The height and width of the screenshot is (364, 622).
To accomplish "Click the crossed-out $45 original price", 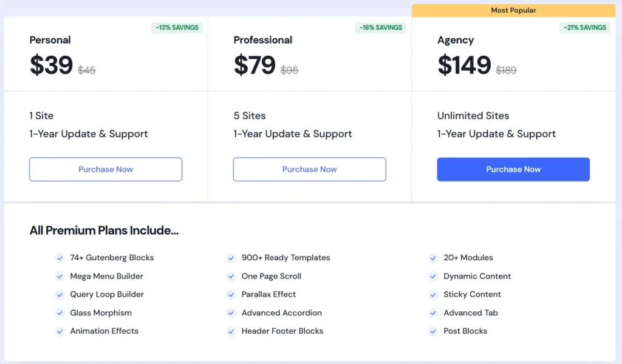I will coord(87,70).
